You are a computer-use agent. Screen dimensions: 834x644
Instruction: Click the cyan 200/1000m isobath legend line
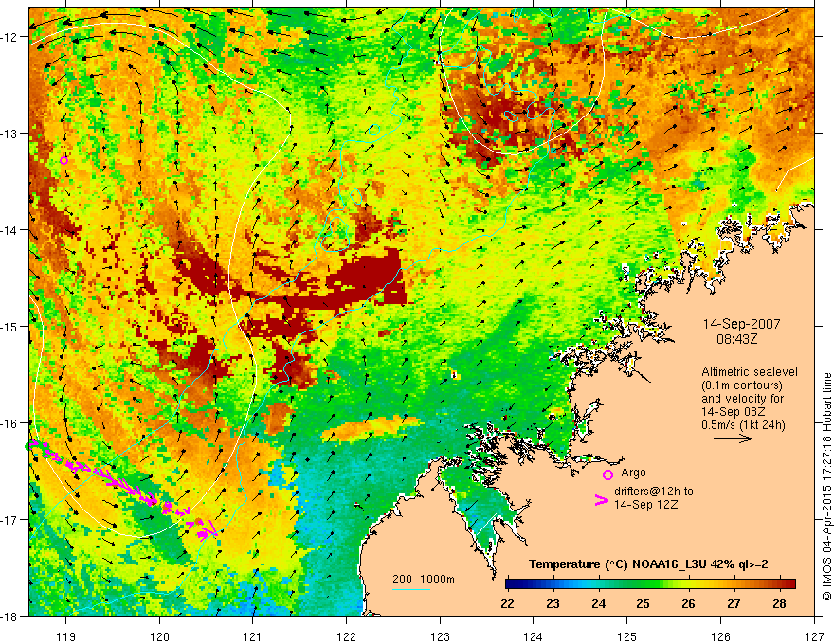click(x=411, y=589)
